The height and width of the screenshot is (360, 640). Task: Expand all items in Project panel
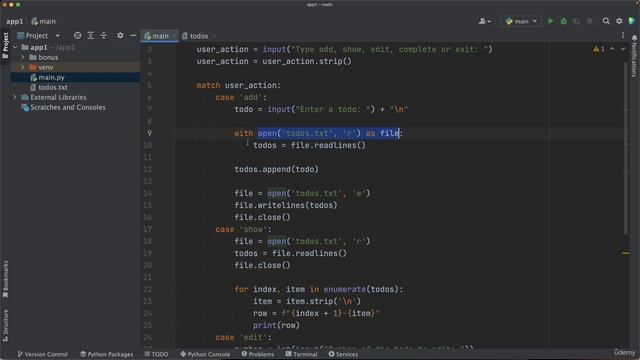pyautogui.click(x=91, y=36)
